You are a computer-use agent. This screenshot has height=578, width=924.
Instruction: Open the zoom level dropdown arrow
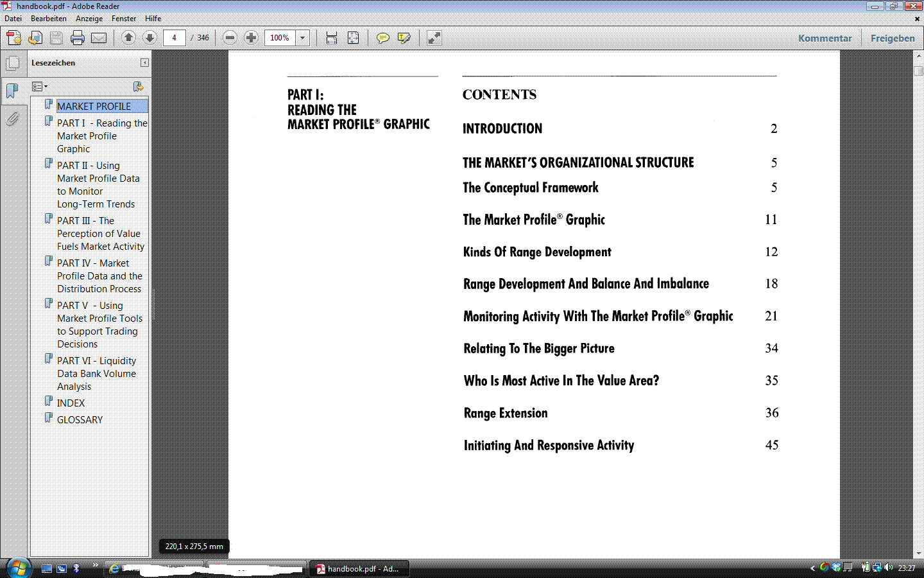point(303,38)
